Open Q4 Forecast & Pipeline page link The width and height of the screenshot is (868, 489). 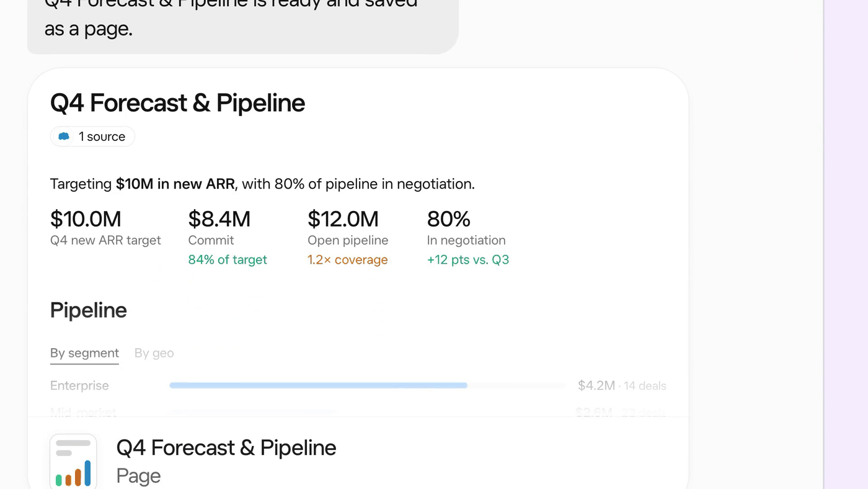(226, 447)
